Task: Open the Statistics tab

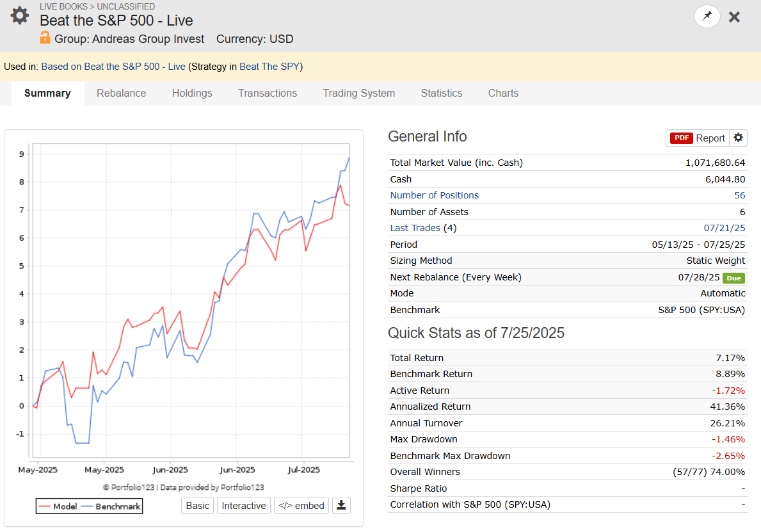Action: (x=441, y=93)
